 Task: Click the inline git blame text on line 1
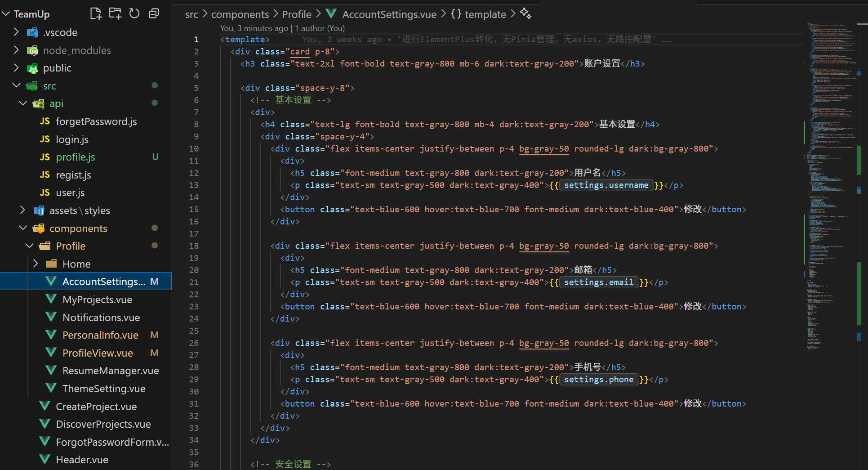(486, 40)
